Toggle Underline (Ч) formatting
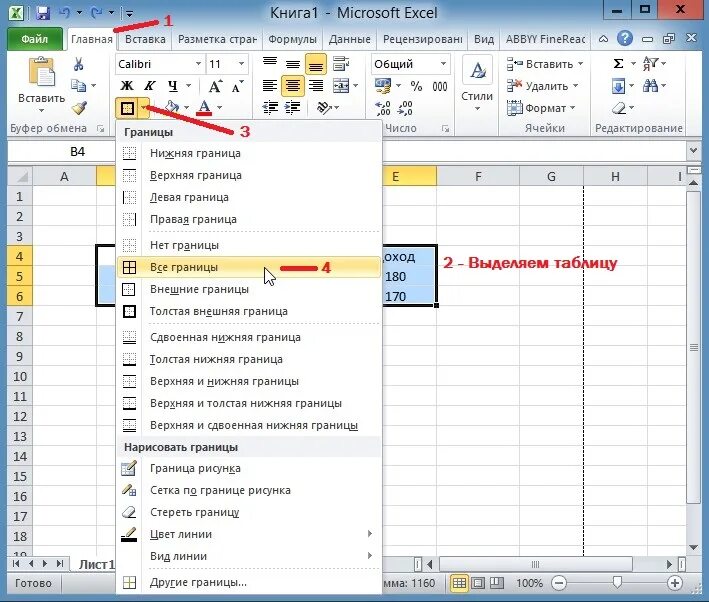709x602 pixels. (x=173, y=85)
